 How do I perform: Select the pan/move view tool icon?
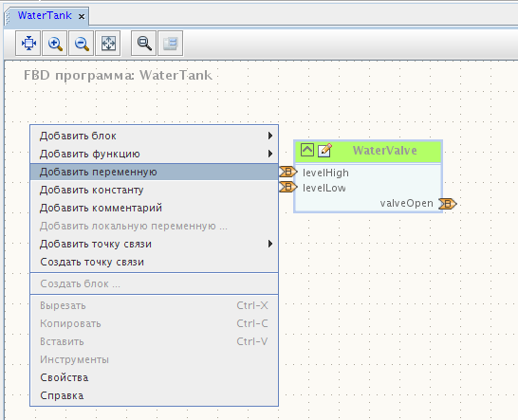tap(28, 44)
